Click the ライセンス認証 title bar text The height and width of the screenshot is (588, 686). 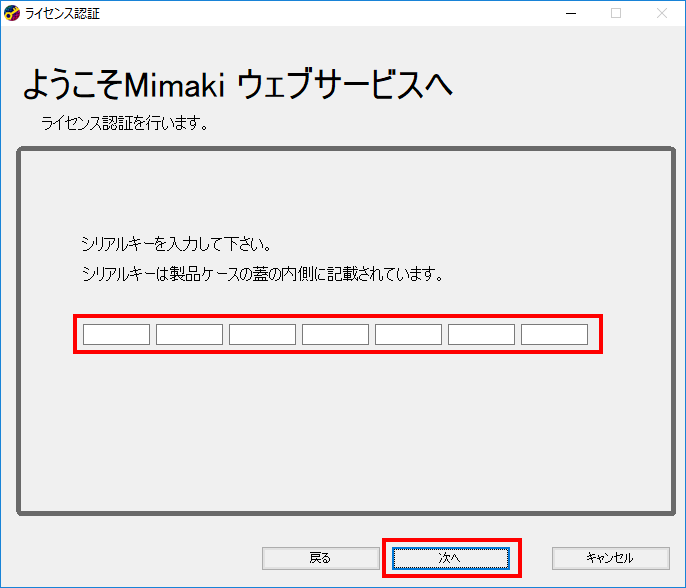(x=63, y=14)
